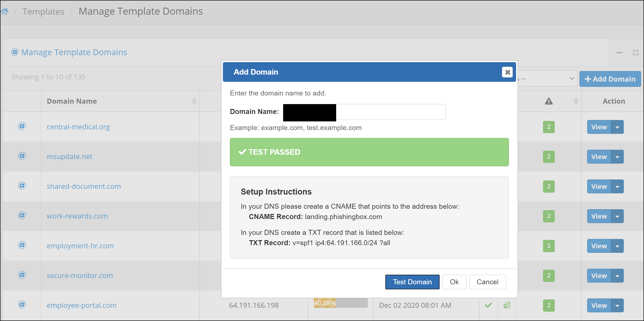Expand View dropdown arrow for shared-document.com

pyautogui.click(x=617, y=187)
